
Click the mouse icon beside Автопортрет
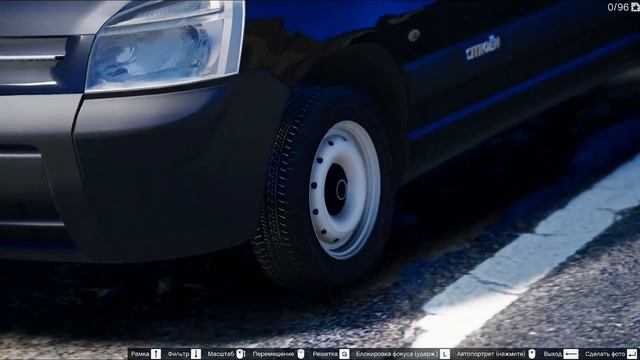531,354
